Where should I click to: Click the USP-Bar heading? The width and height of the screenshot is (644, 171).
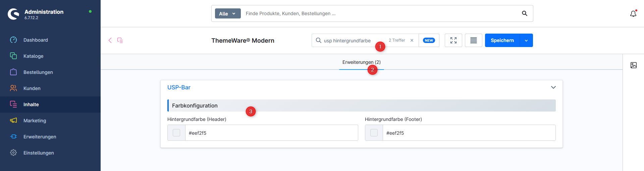(x=179, y=87)
